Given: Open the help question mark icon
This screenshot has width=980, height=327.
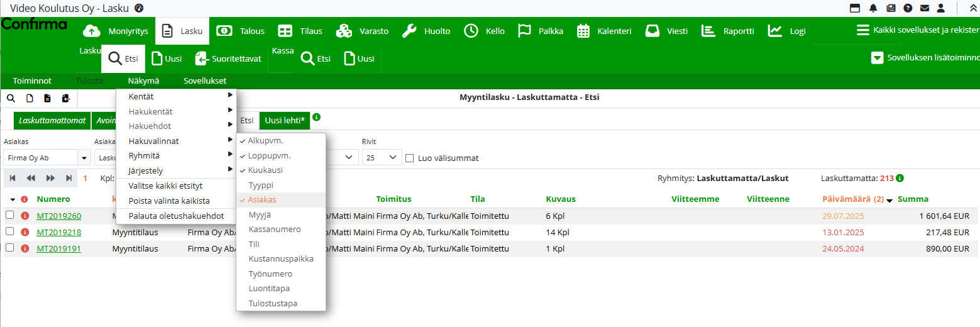Looking at the screenshot, I should coord(908,8).
